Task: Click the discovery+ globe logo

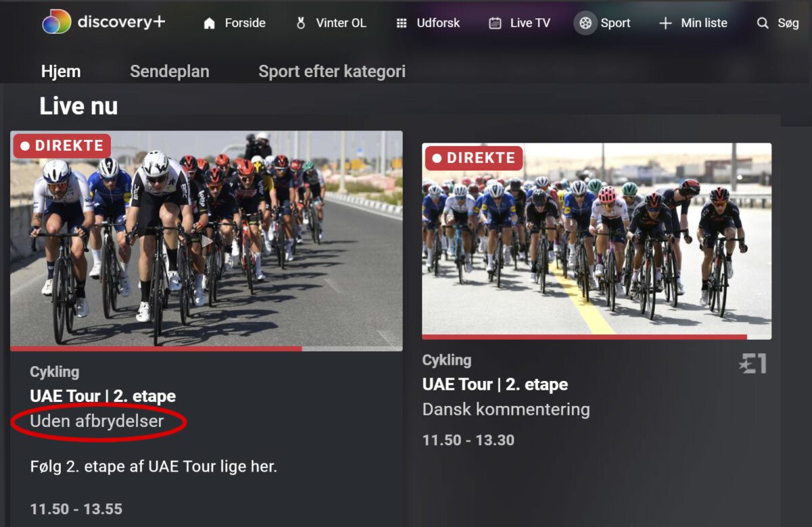Action: pyautogui.click(x=57, y=22)
